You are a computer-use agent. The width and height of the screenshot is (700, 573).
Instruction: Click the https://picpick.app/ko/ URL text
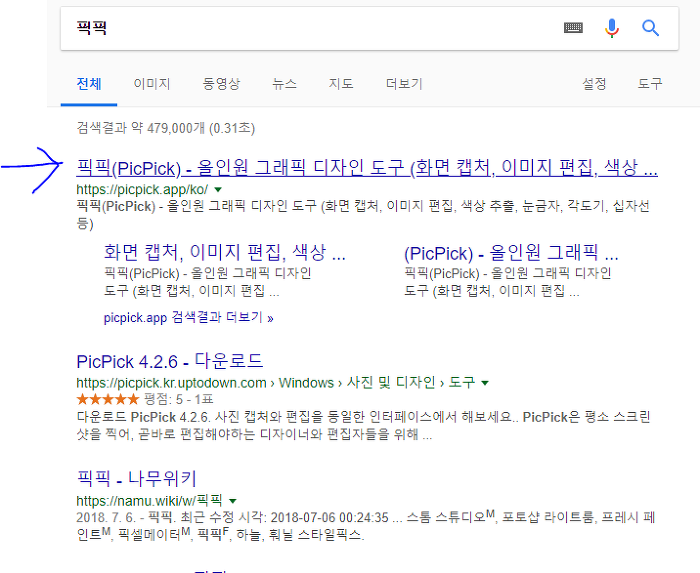coord(142,190)
